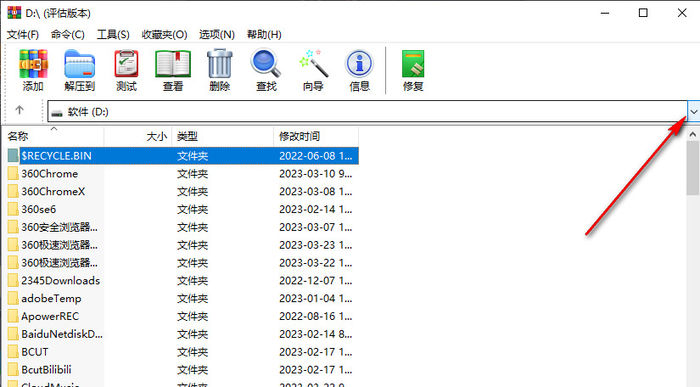The width and height of the screenshot is (700, 387).
Task: Select the BCUT folder name
Action: click(x=35, y=352)
